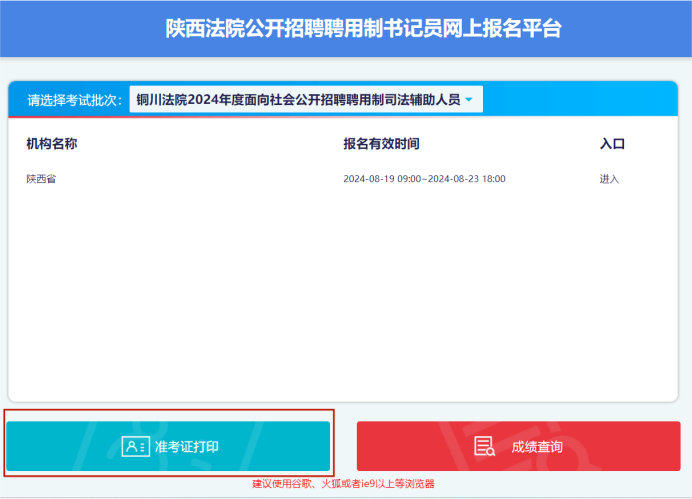Click the 进入 link for 陕西省
Image resolution: width=692 pixels, height=499 pixels.
(x=609, y=179)
